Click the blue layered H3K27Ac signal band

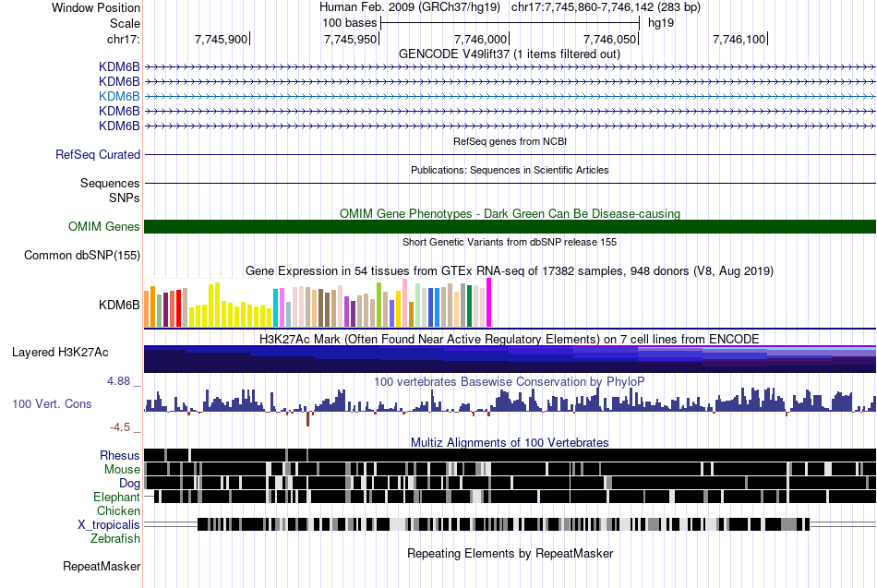point(510,359)
